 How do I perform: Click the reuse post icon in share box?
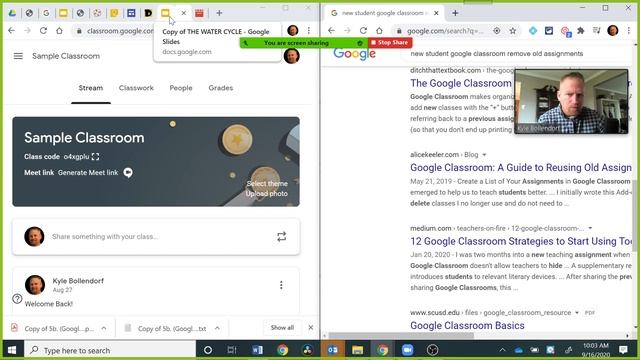(x=282, y=237)
